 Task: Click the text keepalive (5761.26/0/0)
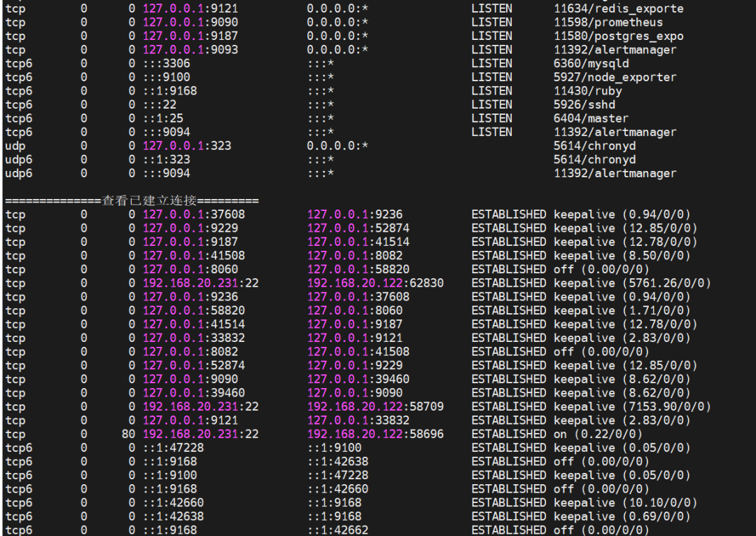[632, 283]
